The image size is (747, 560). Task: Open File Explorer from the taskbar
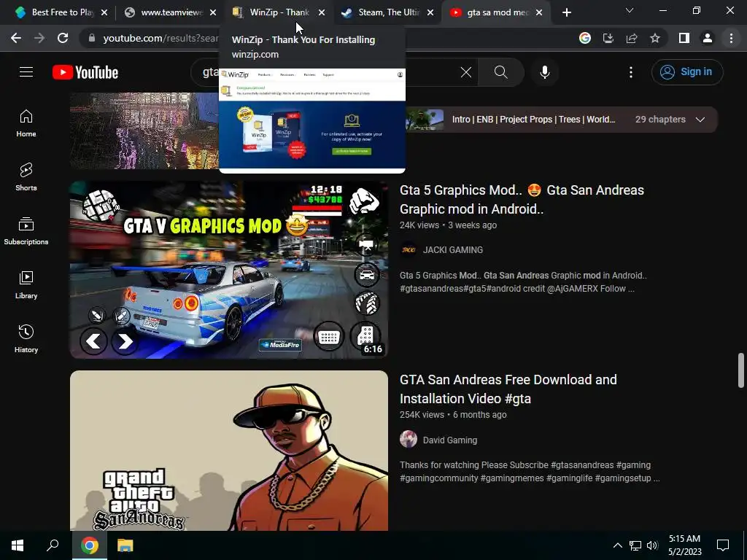click(x=125, y=545)
